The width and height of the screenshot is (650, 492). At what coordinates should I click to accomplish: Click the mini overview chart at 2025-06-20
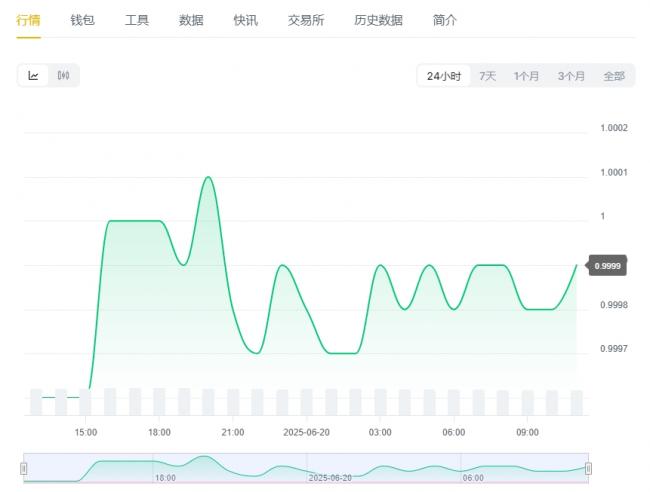tap(330, 478)
